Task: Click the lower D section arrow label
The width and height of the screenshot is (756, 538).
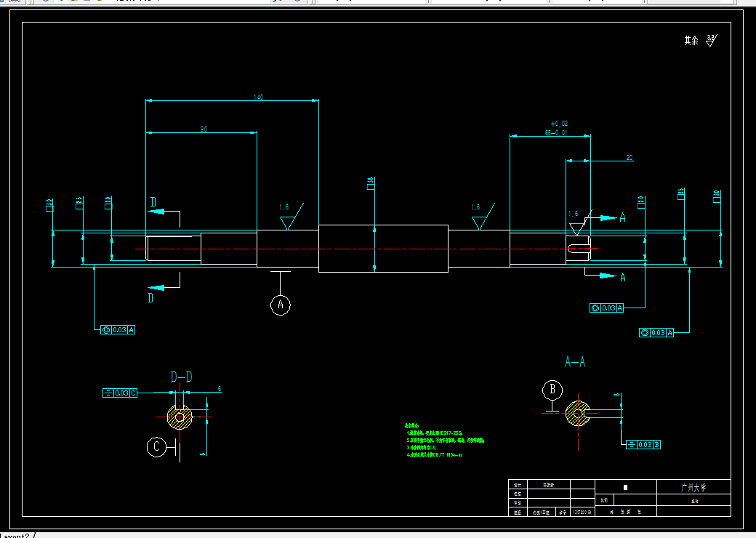Action: 150,298
